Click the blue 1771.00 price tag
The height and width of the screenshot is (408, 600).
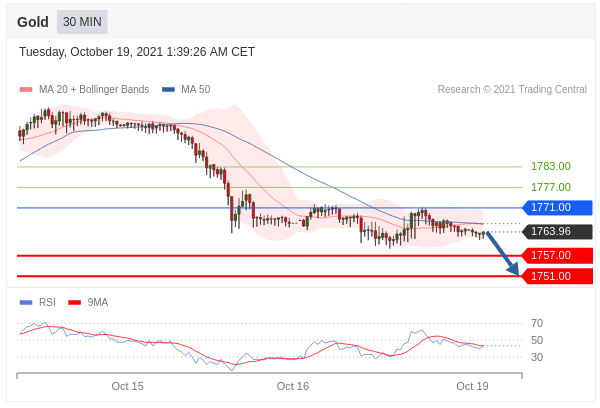point(556,208)
